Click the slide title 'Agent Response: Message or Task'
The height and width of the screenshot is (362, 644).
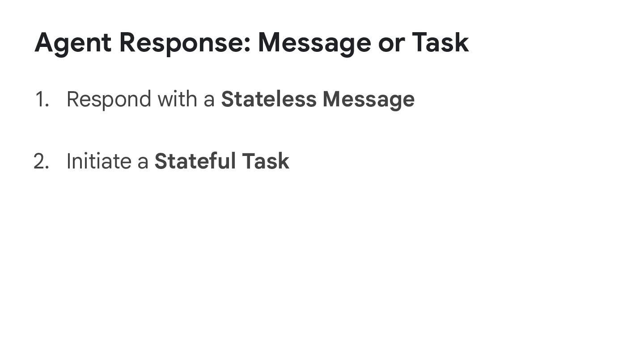tap(251, 43)
